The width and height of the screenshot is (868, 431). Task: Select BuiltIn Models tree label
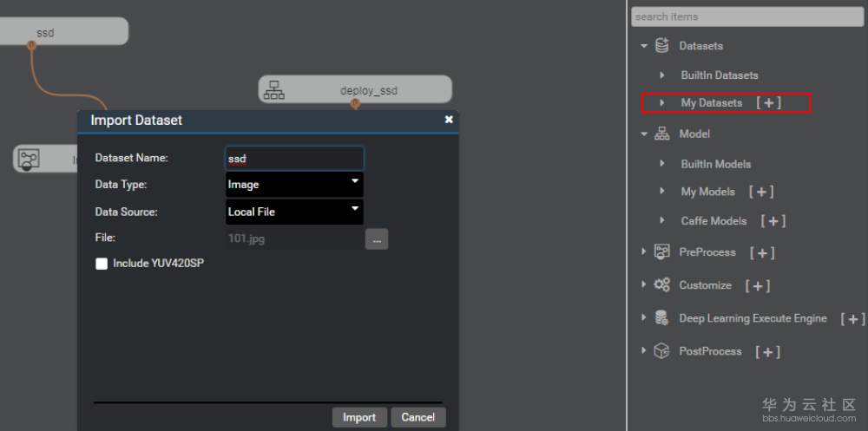(716, 164)
